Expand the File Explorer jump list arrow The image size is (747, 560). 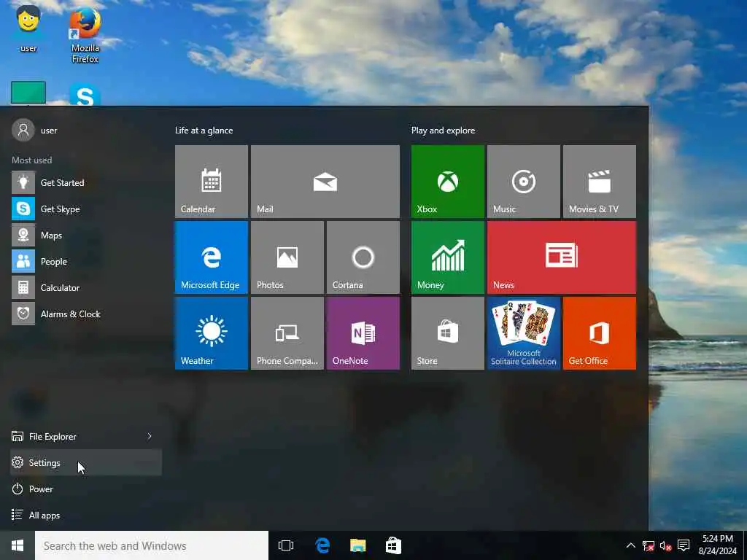[x=150, y=436]
